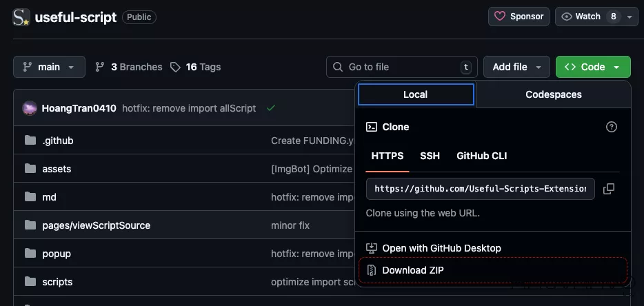Image resolution: width=644 pixels, height=306 pixels.
Task: Click the heart icon on Sponsor
Action: [x=500, y=17]
